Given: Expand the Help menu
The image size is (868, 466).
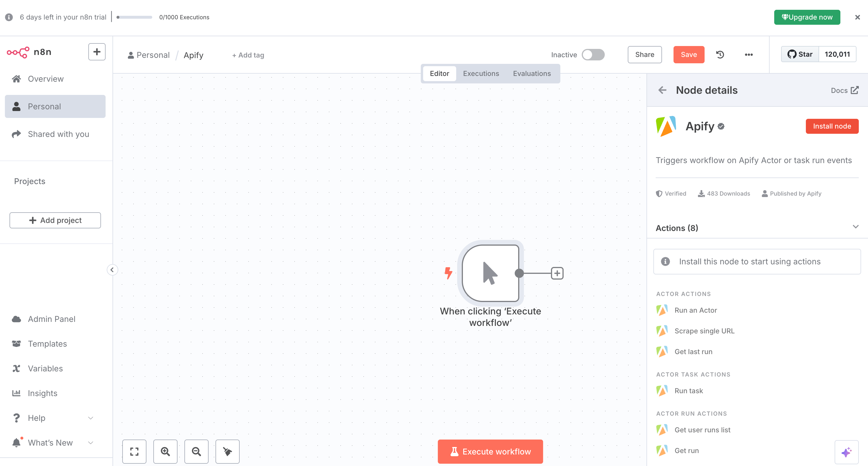Looking at the screenshot, I should pyautogui.click(x=90, y=418).
